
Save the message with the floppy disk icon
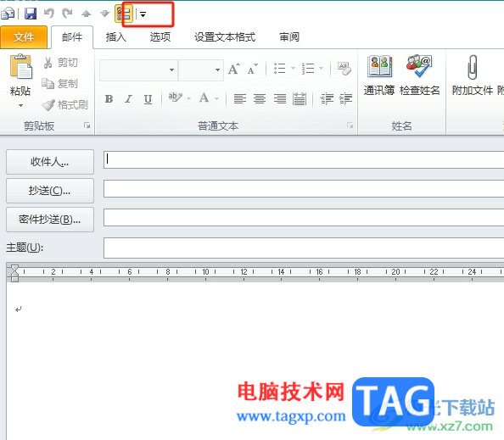click(31, 14)
